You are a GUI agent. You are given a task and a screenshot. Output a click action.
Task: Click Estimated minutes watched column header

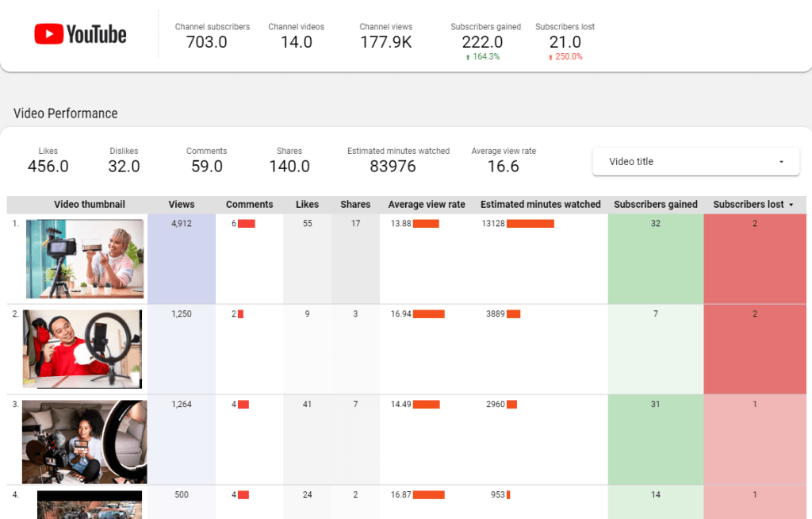[541, 205]
